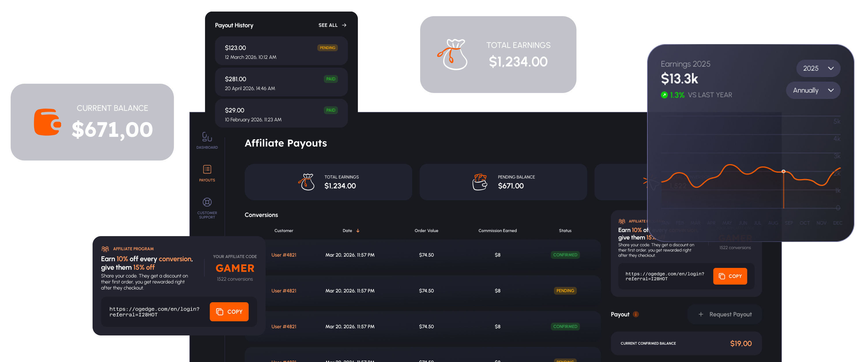Click PAID badge on $281.00 payout

pos(330,79)
